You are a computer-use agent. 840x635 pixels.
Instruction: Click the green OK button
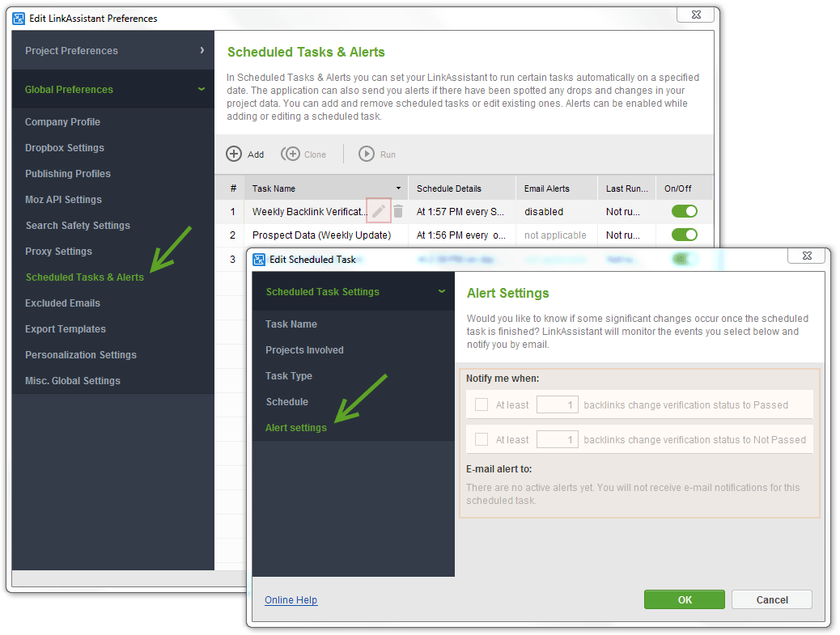[685, 599]
